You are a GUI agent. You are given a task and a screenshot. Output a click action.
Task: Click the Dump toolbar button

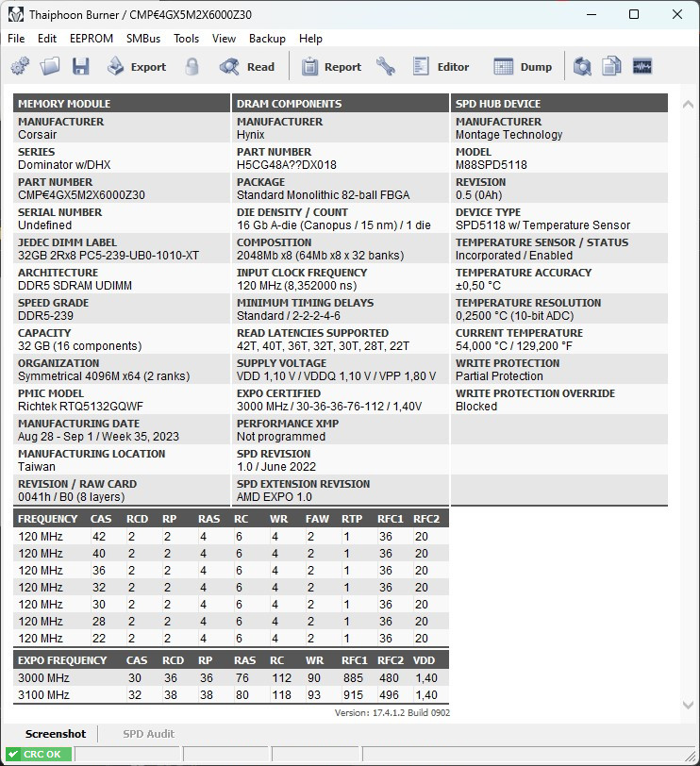coord(524,67)
